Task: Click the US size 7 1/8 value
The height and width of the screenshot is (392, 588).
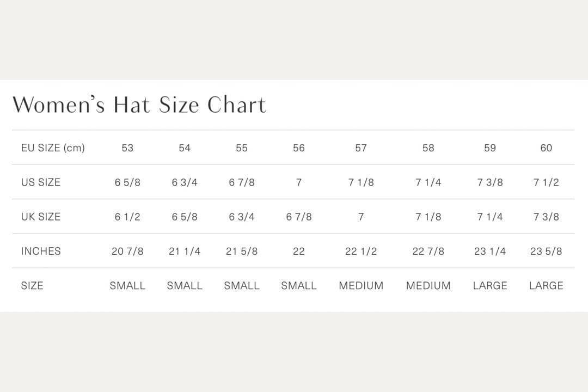Action: click(361, 182)
